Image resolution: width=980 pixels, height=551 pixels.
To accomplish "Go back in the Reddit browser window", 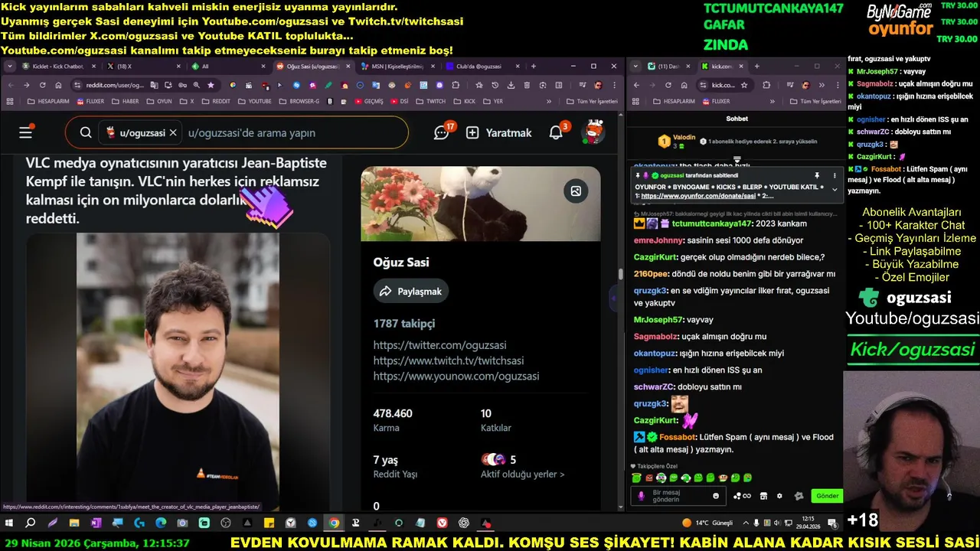I will [10, 85].
